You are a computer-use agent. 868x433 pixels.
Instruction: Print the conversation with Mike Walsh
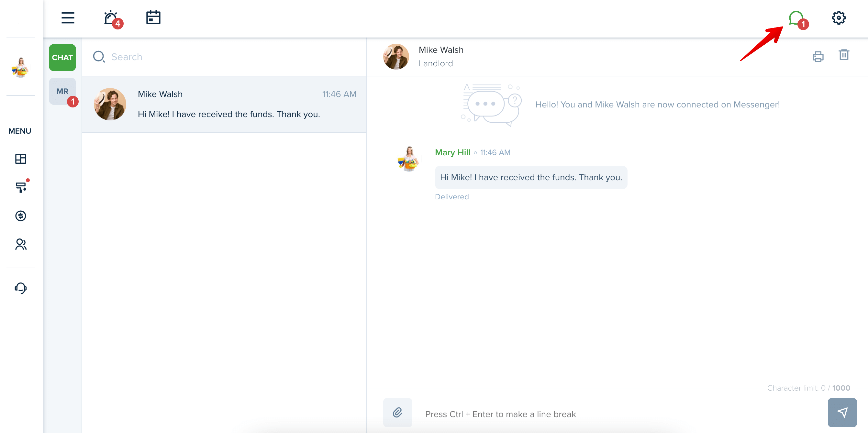point(818,56)
